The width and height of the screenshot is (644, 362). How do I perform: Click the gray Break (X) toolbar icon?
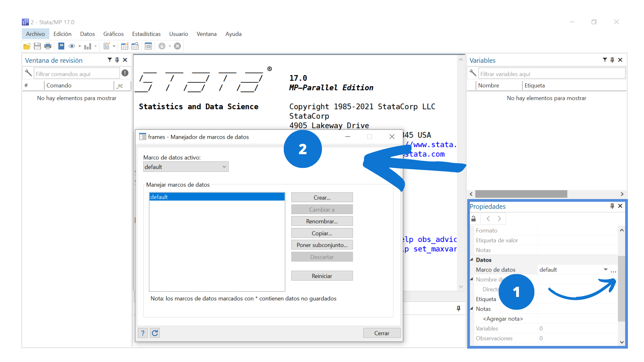[x=178, y=46]
